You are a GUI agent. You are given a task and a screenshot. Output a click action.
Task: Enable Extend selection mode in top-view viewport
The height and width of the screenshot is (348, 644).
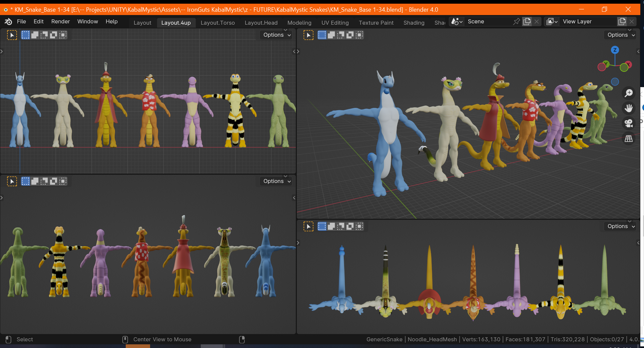click(331, 226)
